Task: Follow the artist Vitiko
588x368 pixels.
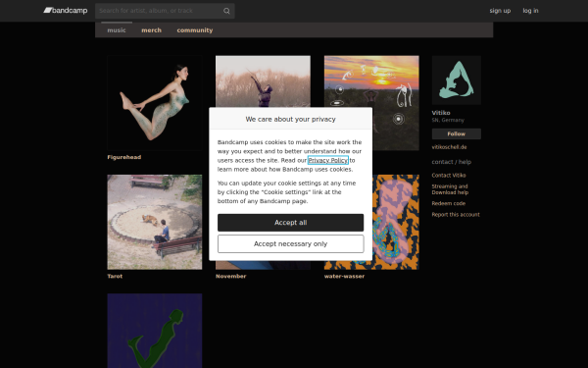Action: pyautogui.click(x=457, y=133)
